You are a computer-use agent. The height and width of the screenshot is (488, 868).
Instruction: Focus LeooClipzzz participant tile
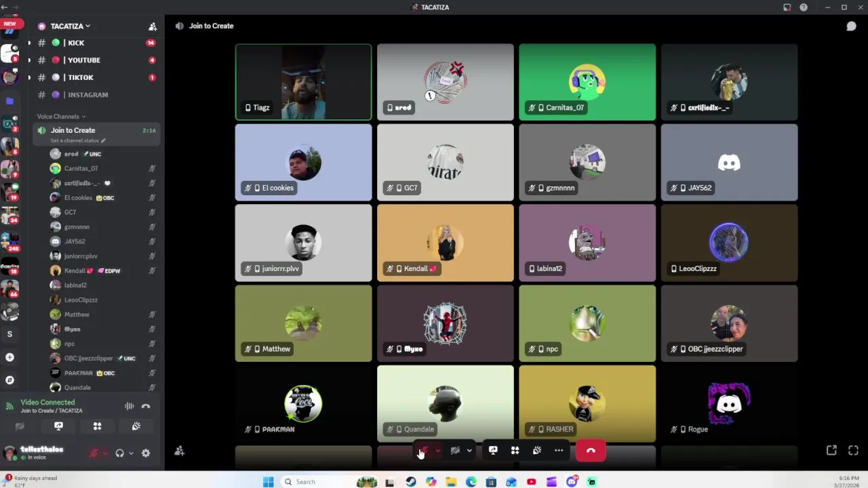tap(729, 243)
